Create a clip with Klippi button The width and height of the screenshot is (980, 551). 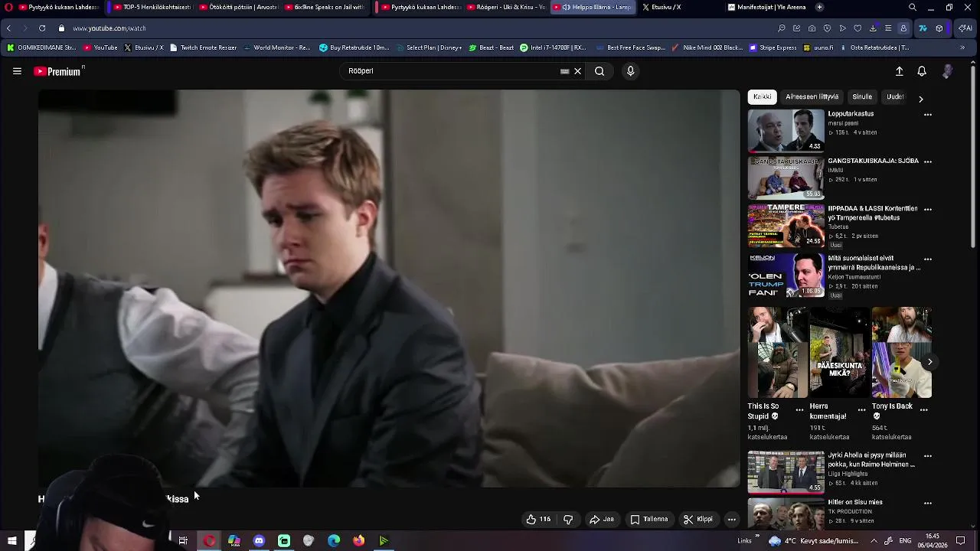point(698,519)
